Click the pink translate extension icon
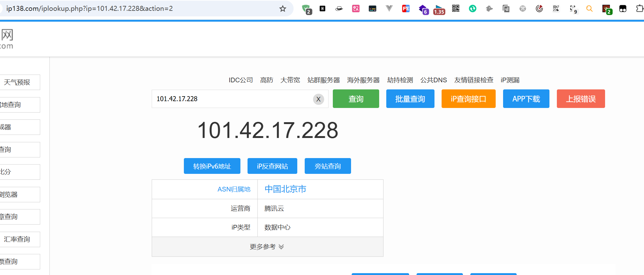Viewport: 644px width, 275px height. click(x=356, y=9)
